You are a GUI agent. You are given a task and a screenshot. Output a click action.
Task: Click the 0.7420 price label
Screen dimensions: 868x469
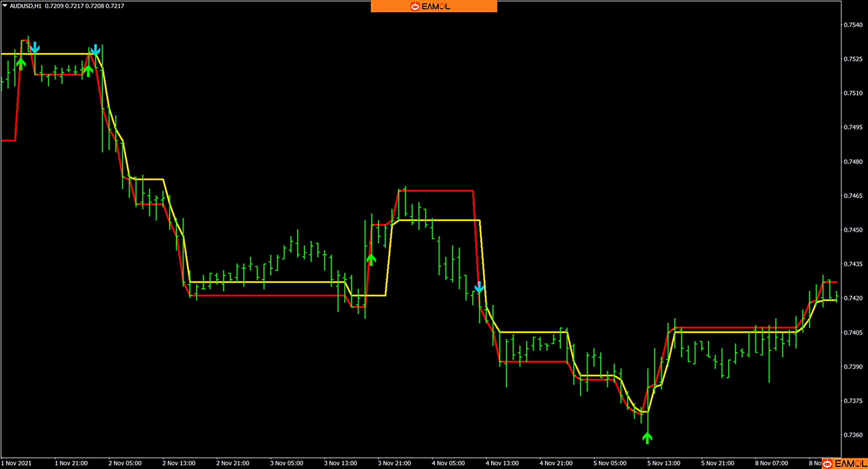[x=853, y=298]
